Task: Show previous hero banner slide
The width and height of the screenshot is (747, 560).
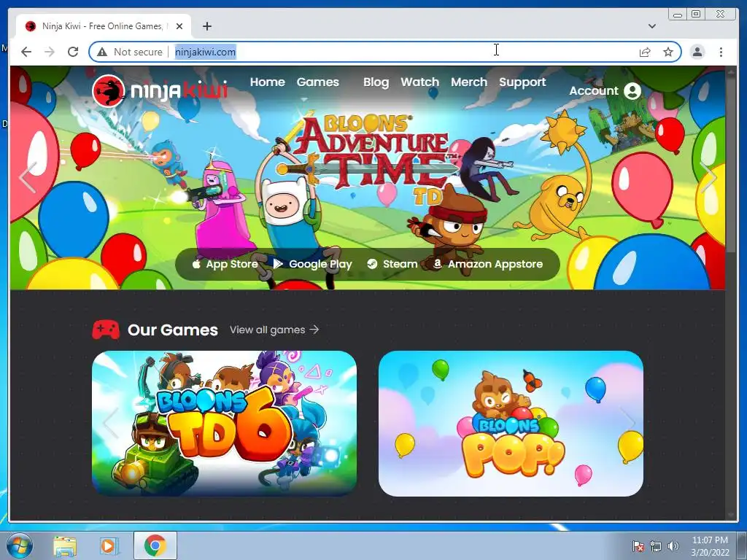Action: coord(28,177)
